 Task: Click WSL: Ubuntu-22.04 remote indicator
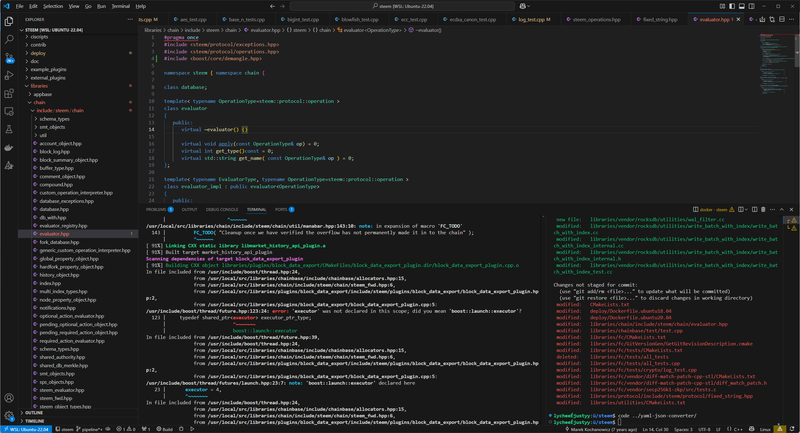26,429
